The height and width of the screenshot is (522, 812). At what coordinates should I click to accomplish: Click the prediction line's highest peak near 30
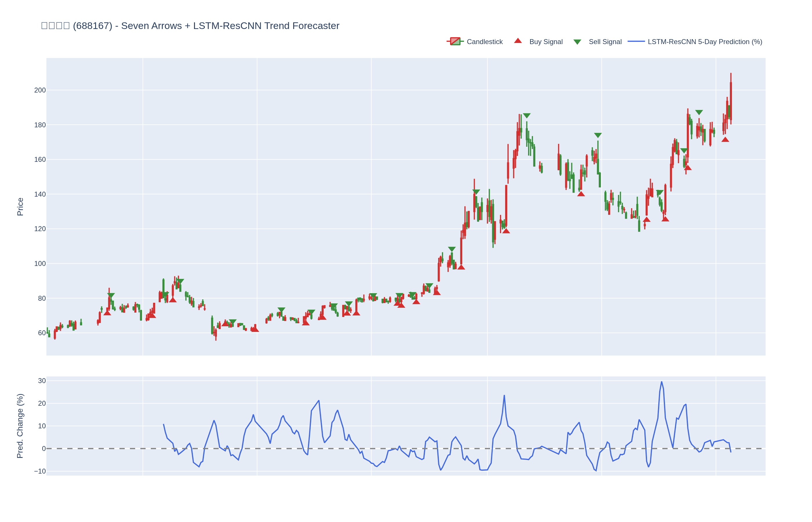661,382
